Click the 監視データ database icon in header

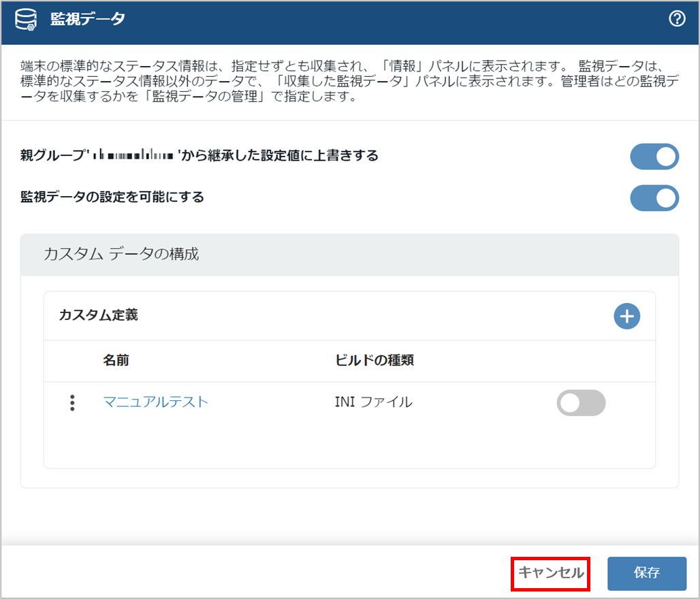point(26,20)
